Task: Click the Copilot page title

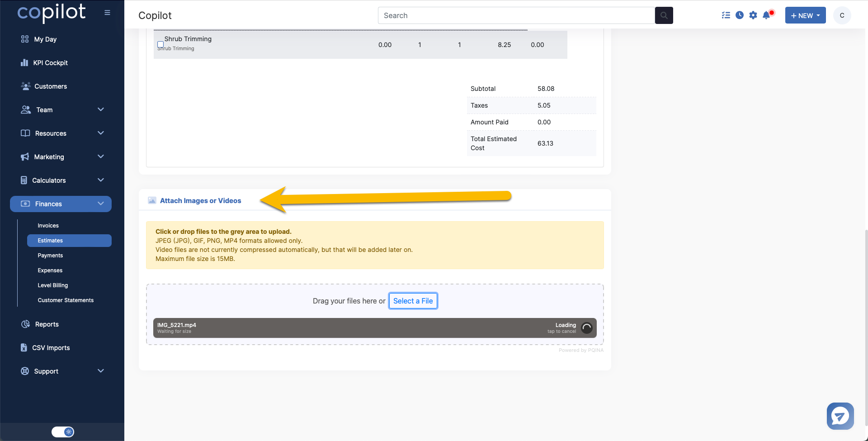Action: [x=155, y=15]
